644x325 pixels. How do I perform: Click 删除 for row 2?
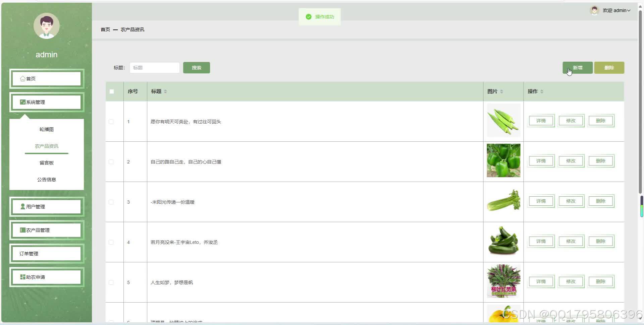tap(601, 161)
